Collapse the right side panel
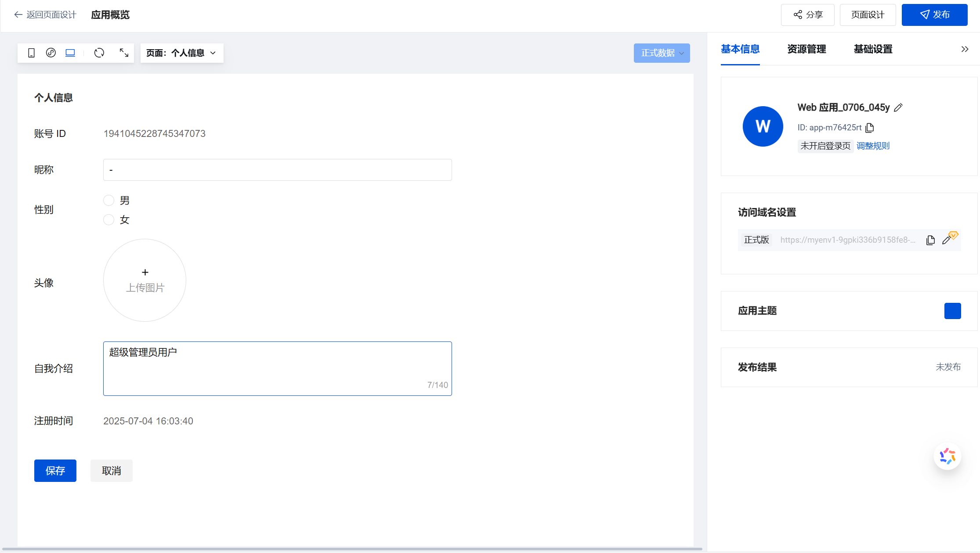Image resolution: width=980 pixels, height=553 pixels. (x=965, y=49)
